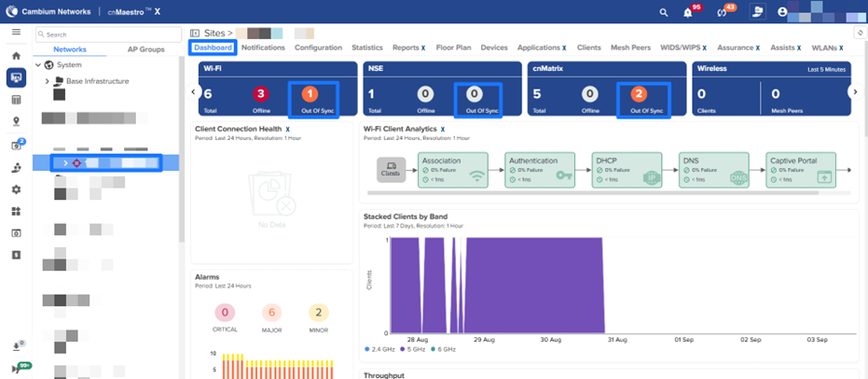
Task: Click the Home icon in left sidebar
Action: (x=16, y=56)
